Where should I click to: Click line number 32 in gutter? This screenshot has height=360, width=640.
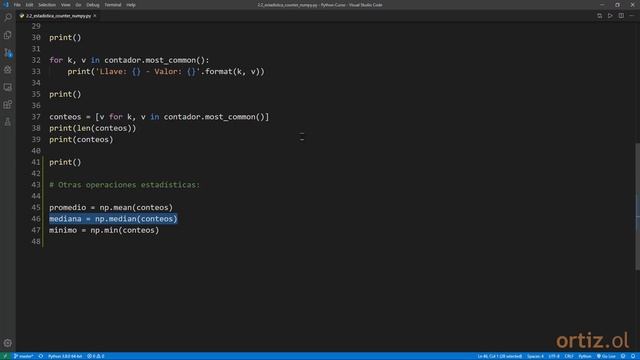36,60
